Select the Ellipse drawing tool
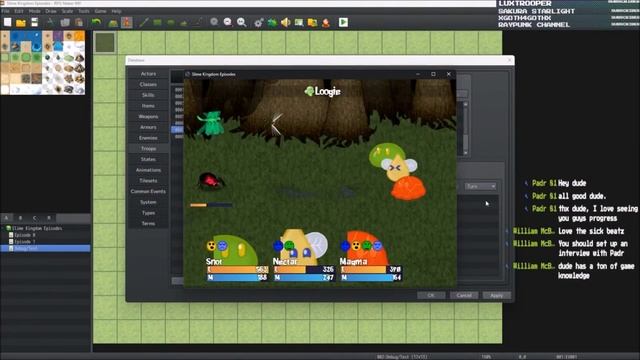640x360 pixels. coord(171,22)
